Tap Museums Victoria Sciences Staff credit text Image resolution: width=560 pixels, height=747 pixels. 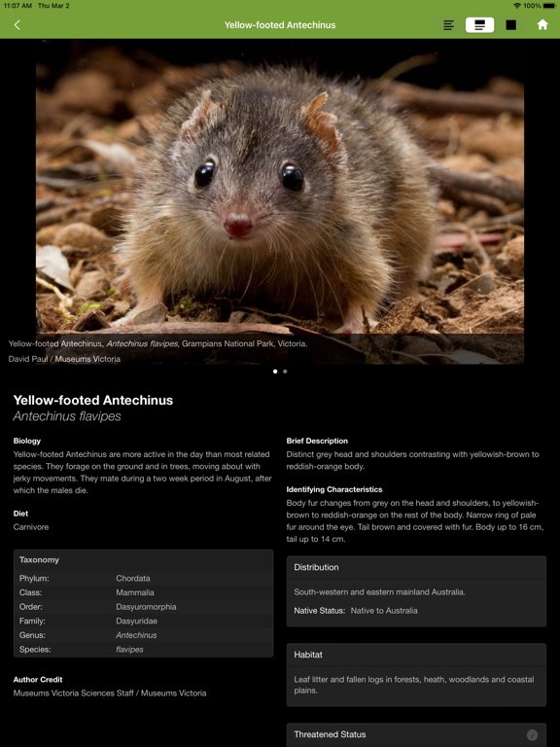click(x=110, y=694)
